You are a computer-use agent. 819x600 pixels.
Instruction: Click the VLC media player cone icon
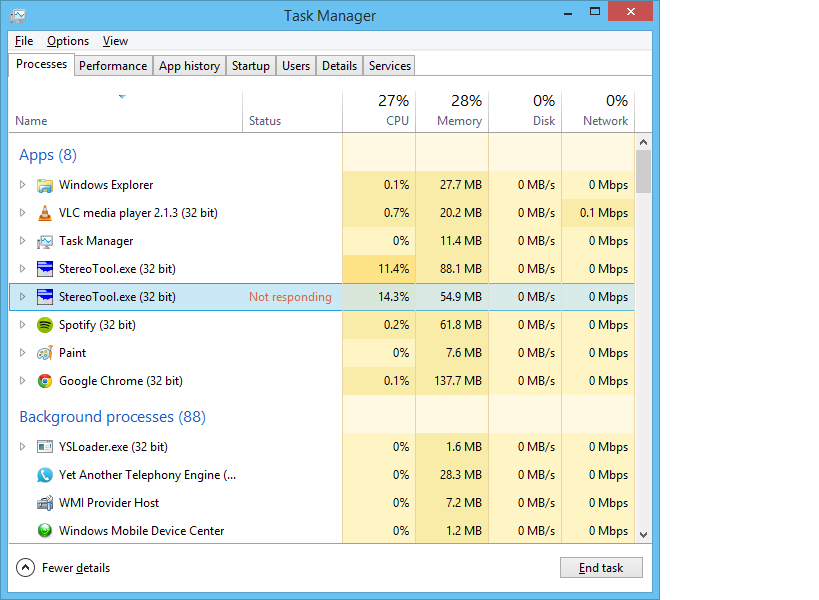pyautogui.click(x=45, y=213)
